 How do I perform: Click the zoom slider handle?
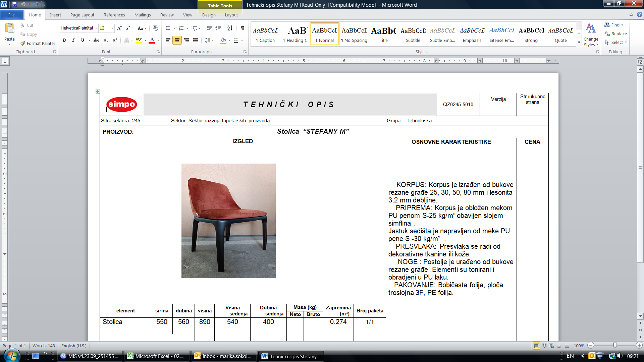[x=615, y=346]
